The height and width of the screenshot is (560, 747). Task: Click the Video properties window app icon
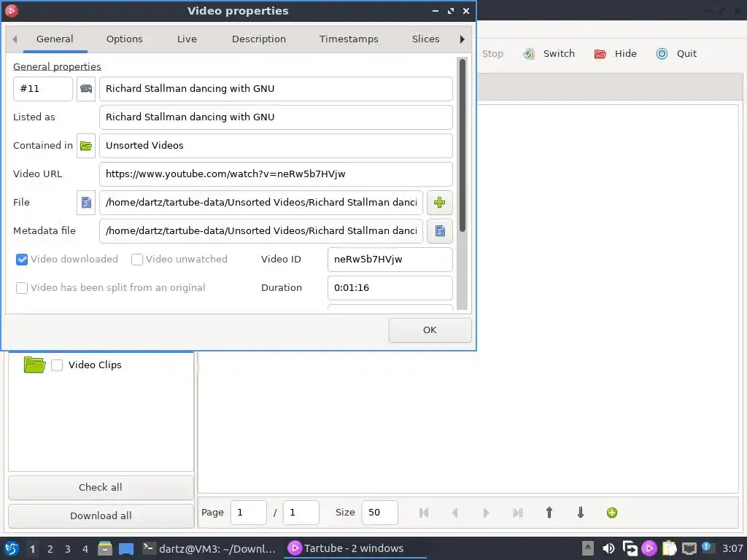click(12, 10)
